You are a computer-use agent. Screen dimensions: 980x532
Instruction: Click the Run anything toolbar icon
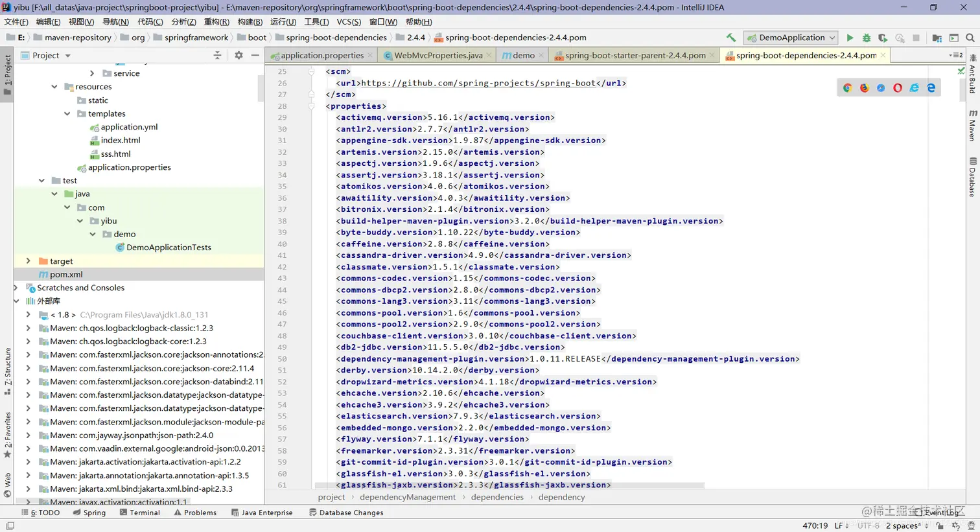(953, 38)
